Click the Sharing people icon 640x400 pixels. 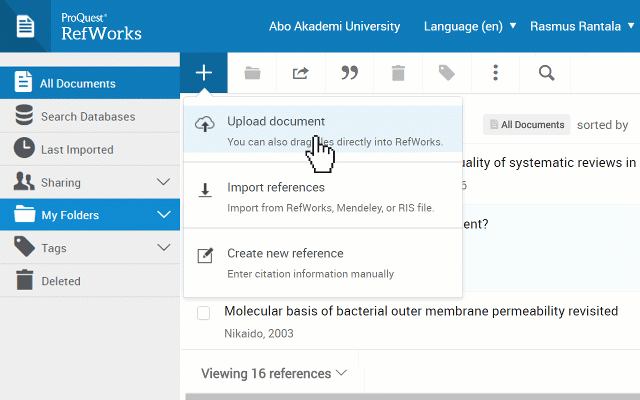tap(24, 181)
